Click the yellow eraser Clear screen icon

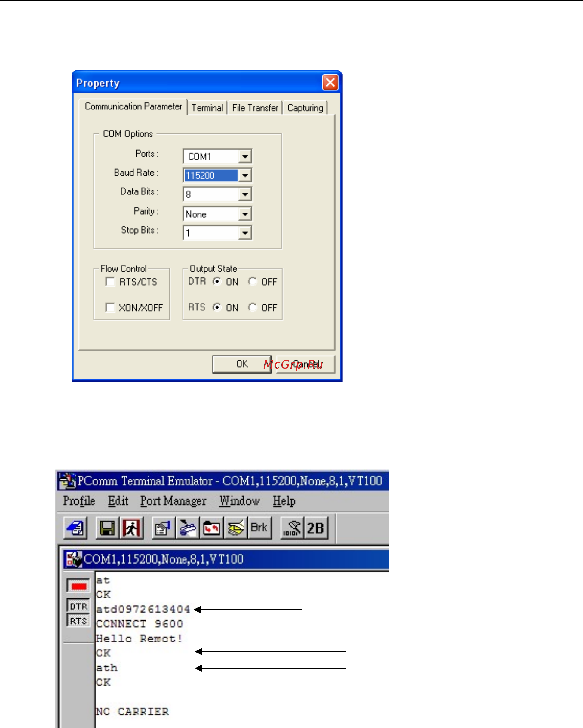236,528
